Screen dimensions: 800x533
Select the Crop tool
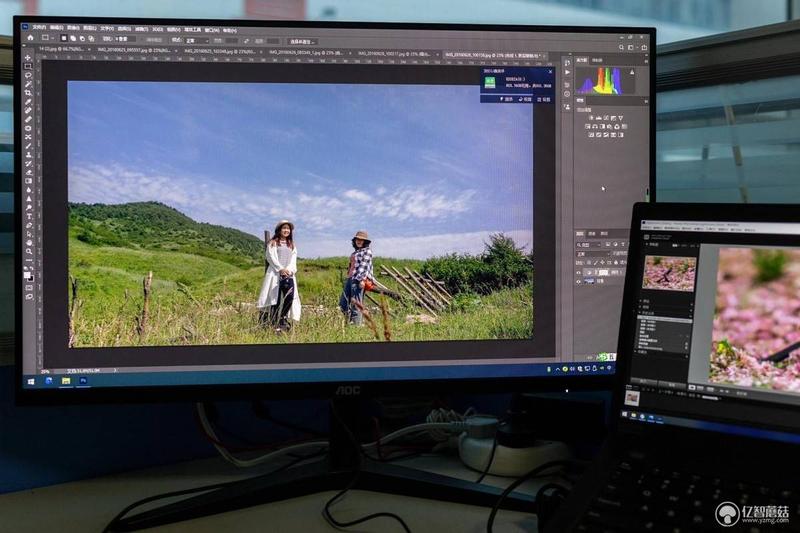(x=28, y=93)
